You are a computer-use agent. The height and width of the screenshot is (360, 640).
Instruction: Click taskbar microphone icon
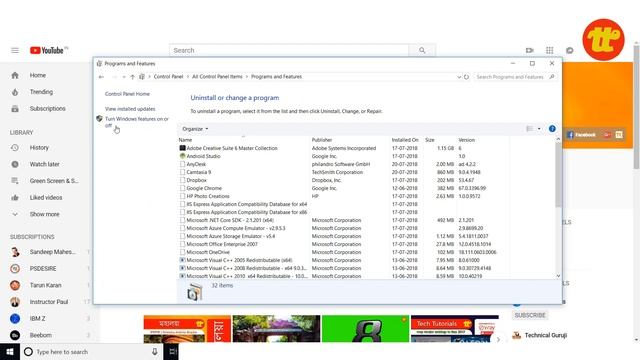(x=155, y=351)
